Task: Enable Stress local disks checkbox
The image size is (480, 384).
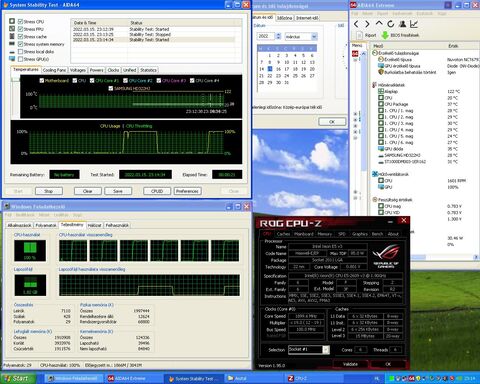Action: tap(20, 52)
